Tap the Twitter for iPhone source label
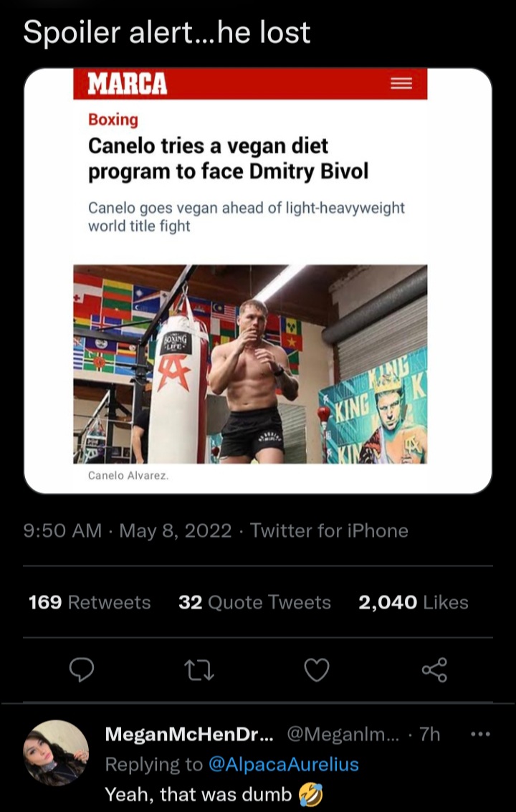Viewport: 516px width, 812px height. click(329, 531)
